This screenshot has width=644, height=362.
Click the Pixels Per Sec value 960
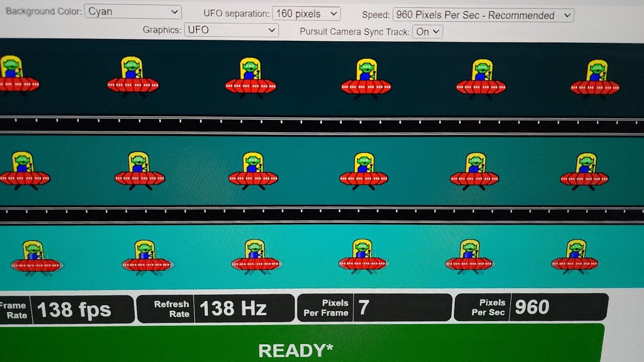point(532,307)
